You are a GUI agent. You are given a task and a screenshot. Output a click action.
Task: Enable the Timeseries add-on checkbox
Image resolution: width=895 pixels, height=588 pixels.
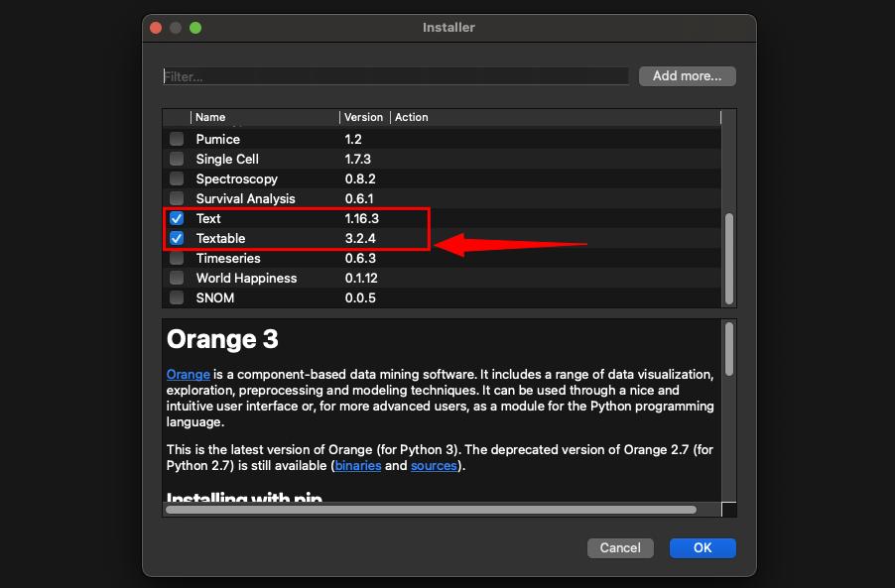click(177, 259)
